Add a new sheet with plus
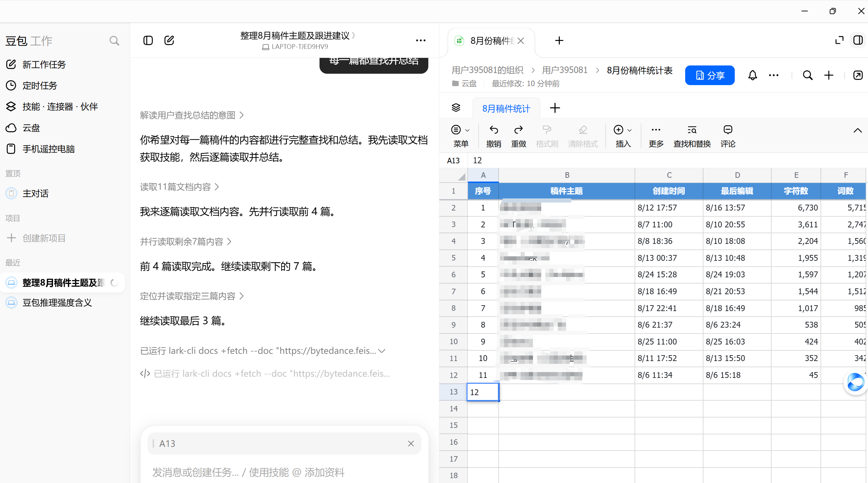This screenshot has width=868, height=483. 555,108
